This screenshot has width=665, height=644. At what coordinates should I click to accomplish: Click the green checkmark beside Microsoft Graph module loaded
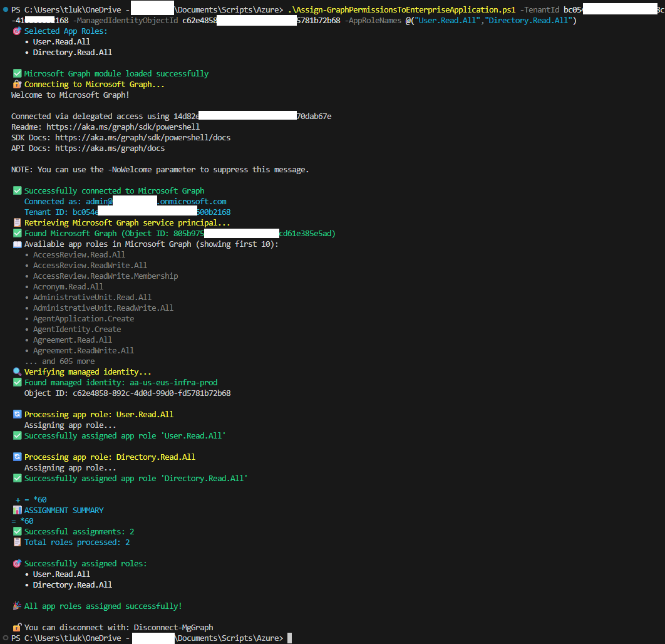(17, 74)
